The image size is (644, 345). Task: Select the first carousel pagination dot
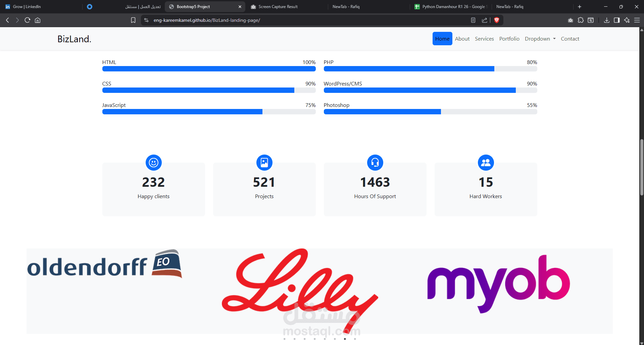tap(285, 339)
